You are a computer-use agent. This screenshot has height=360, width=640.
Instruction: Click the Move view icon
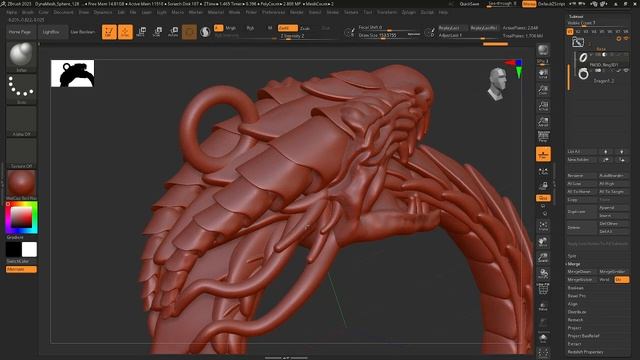point(543,242)
